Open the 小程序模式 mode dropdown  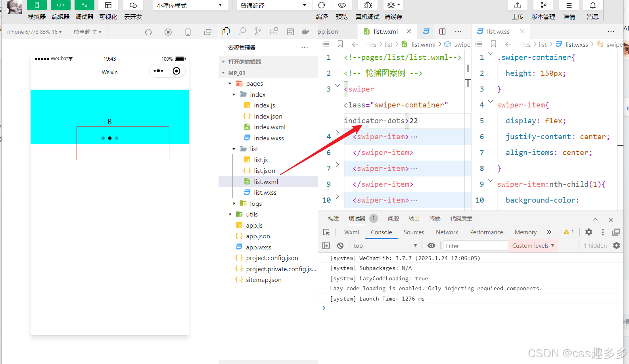[x=190, y=6]
